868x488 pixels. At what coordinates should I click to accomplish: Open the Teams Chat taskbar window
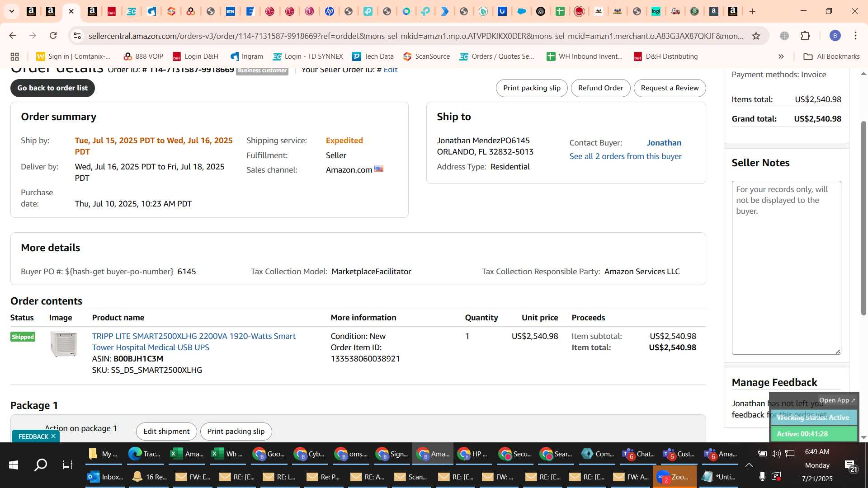pos(638,454)
